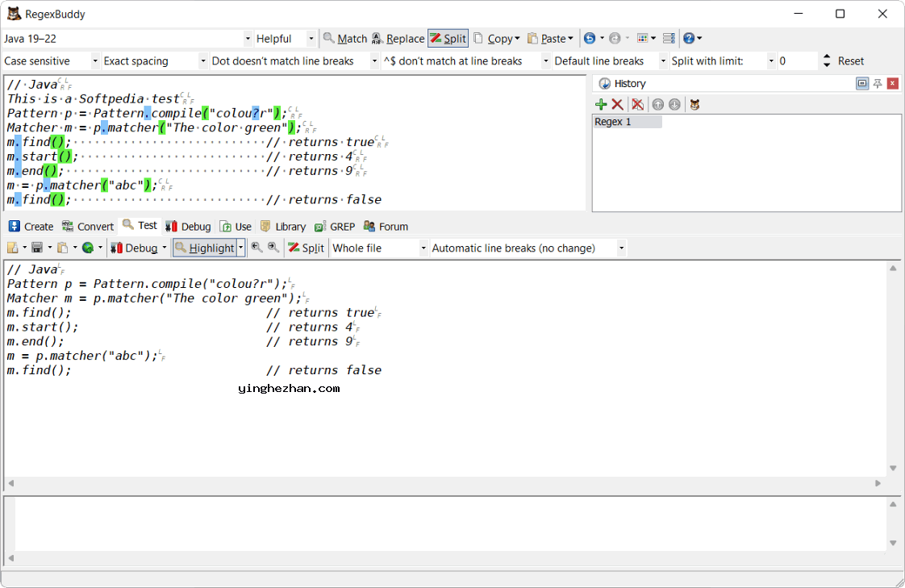Switch to the Debug tab
Screen dimensions: 905x588
188,226
